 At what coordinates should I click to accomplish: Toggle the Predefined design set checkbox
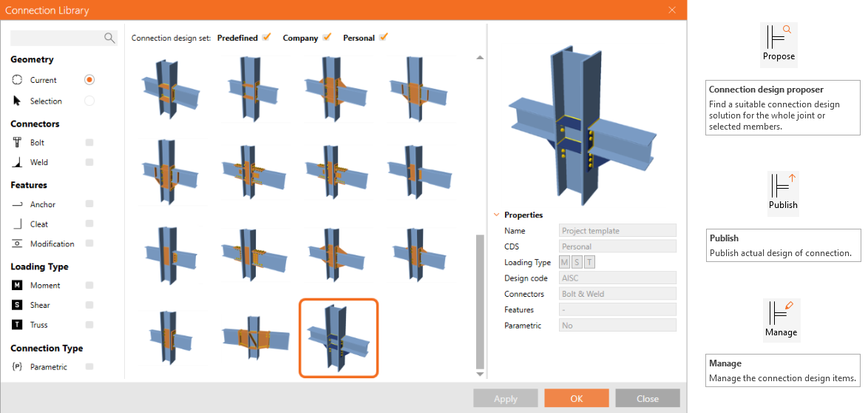point(267,37)
